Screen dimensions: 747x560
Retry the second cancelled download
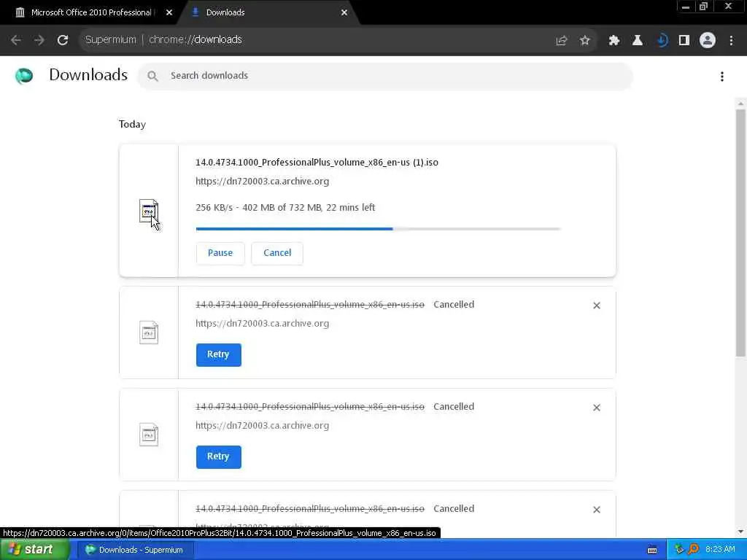point(219,456)
